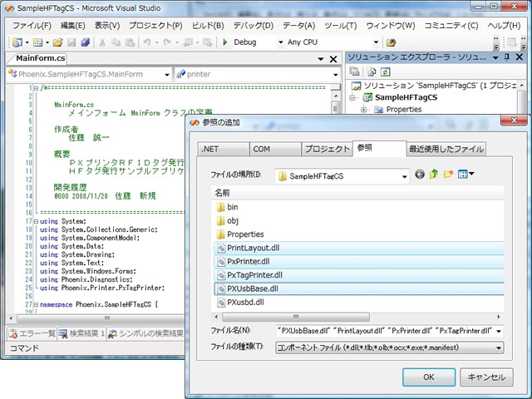Screen dimensions: 532x399
Task: Open the file location SampleHFTagCS dropdown
Action: point(405,176)
